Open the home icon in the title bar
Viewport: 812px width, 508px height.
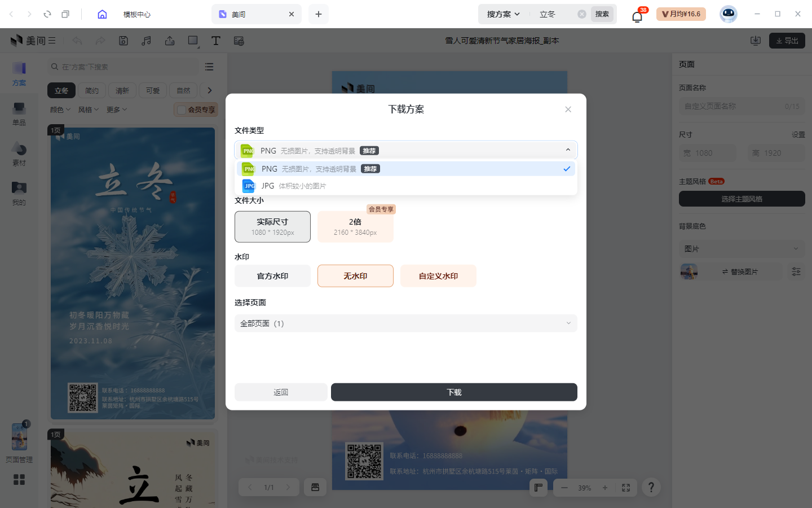coord(102,14)
